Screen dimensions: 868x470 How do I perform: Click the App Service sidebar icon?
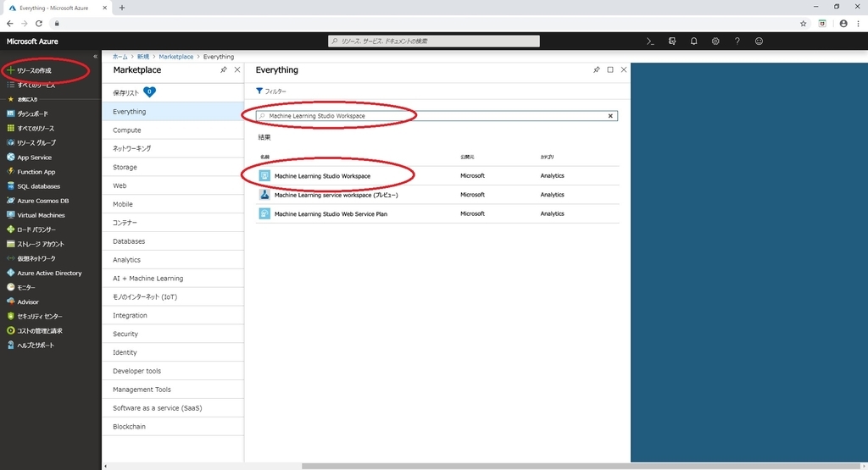[x=10, y=157]
